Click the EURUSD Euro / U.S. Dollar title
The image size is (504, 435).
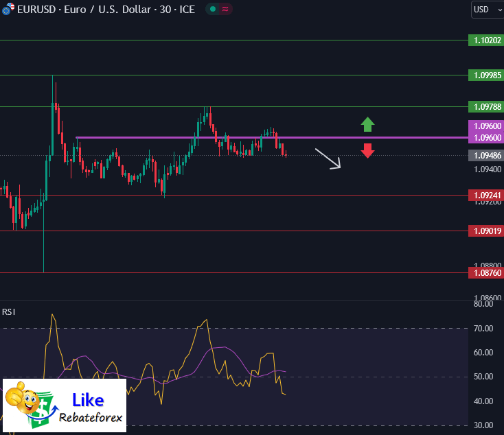pyautogui.click(x=106, y=10)
